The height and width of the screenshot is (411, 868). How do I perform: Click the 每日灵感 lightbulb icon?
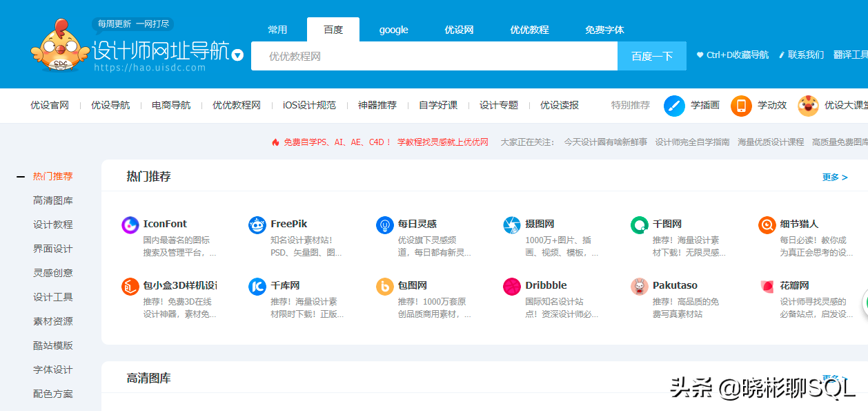[385, 224]
